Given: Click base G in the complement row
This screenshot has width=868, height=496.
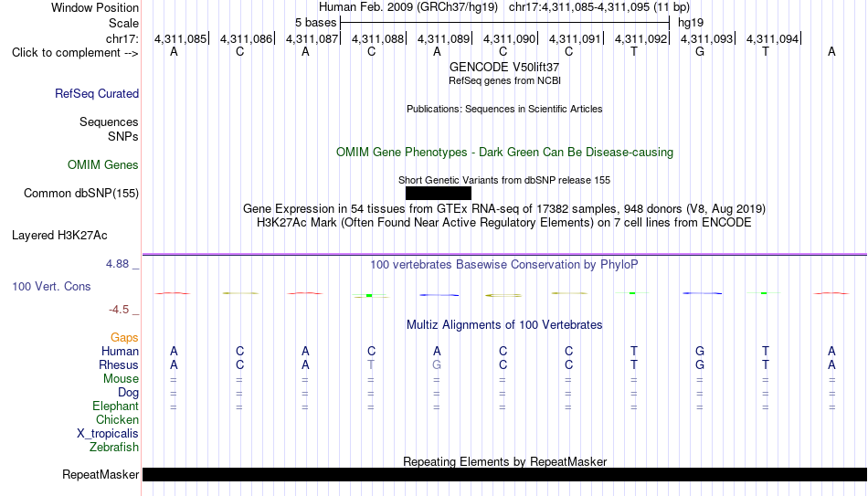Looking at the screenshot, I should (700, 51).
